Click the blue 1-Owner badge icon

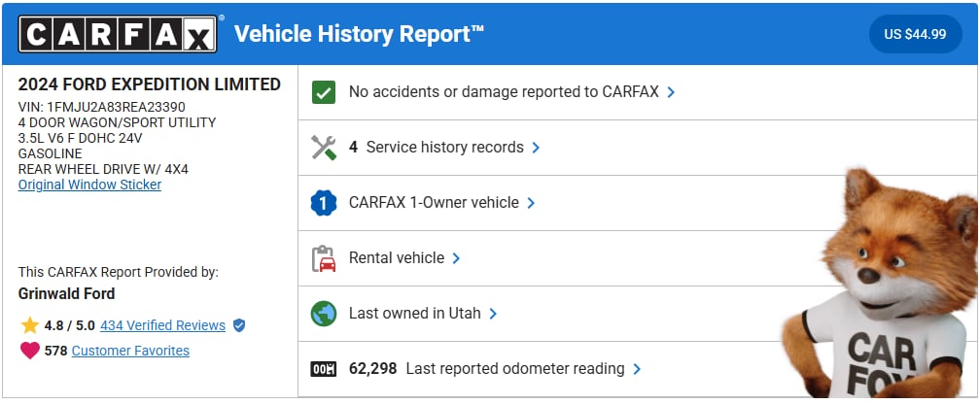coord(324,203)
